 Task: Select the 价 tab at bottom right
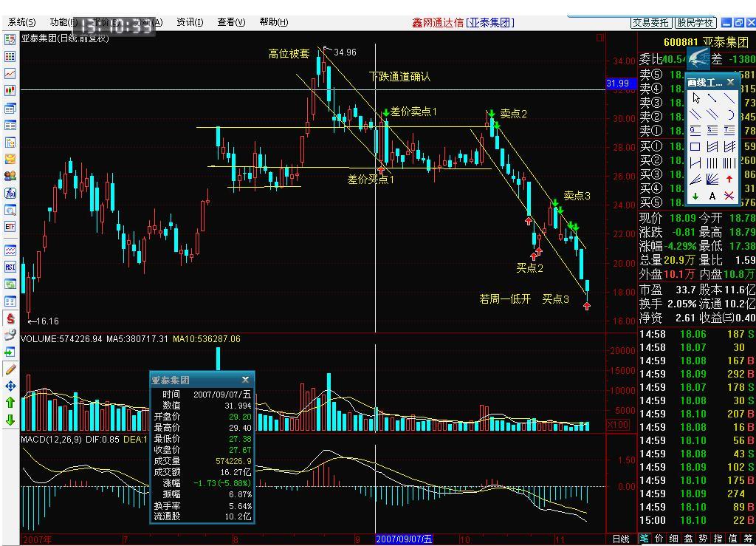[659, 539]
